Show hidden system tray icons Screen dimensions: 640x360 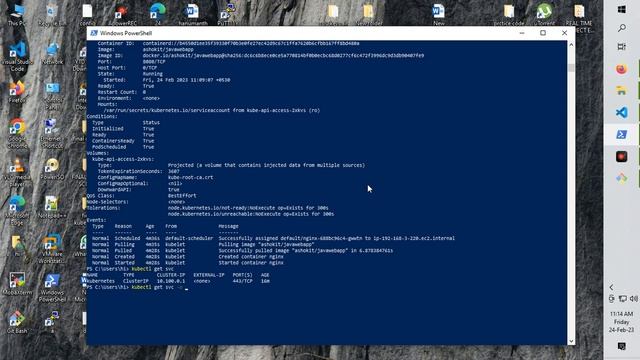611,287
